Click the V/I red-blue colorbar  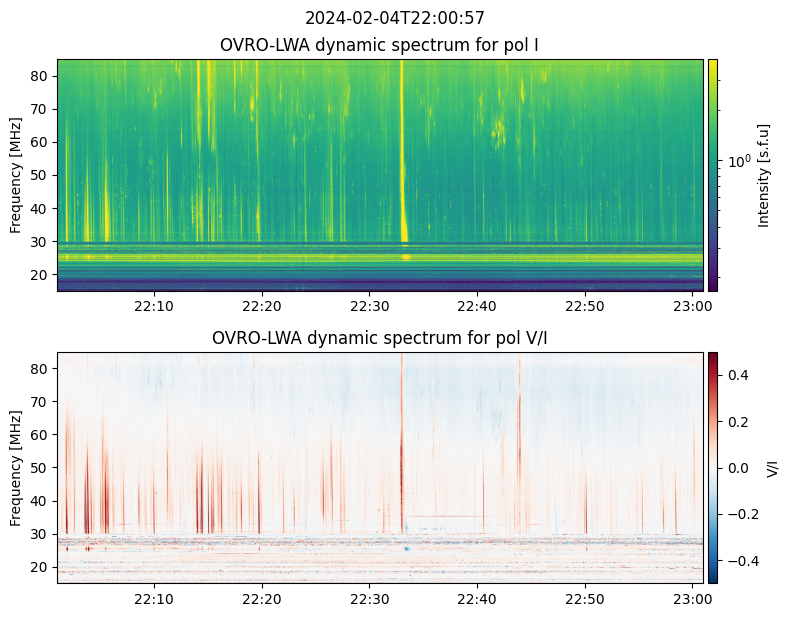pyautogui.click(x=713, y=467)
